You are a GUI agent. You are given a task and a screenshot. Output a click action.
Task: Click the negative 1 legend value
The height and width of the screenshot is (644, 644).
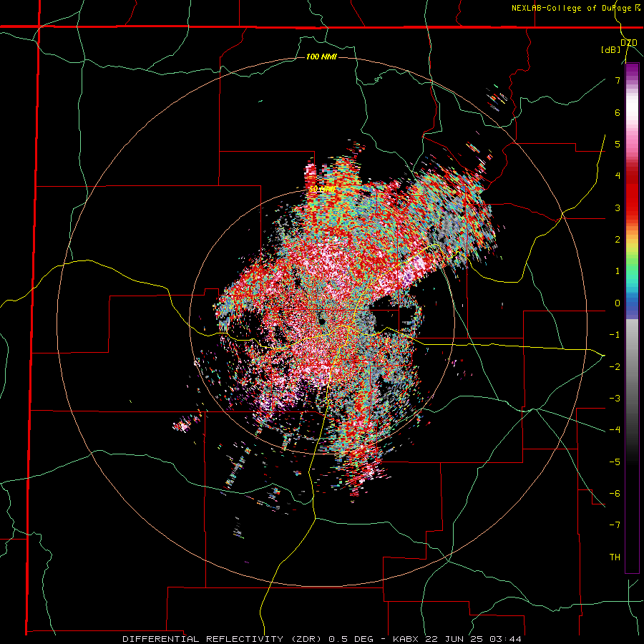point(615,335)
